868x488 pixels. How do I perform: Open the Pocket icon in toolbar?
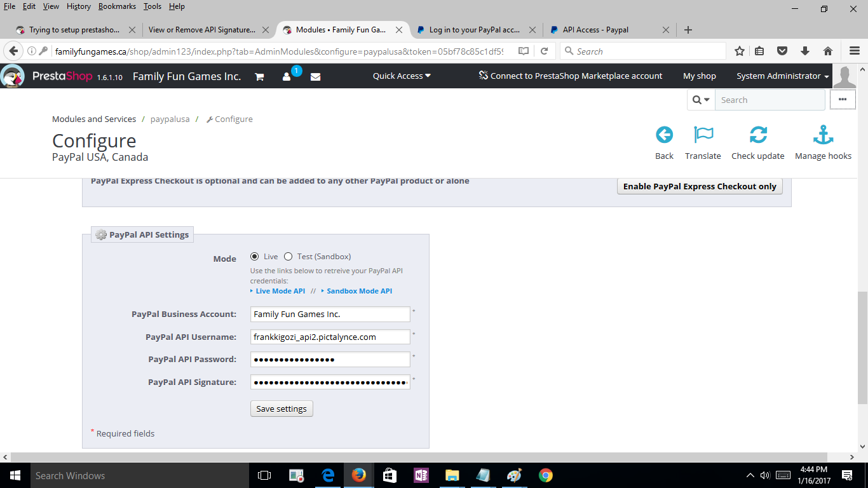click(782, 51)
